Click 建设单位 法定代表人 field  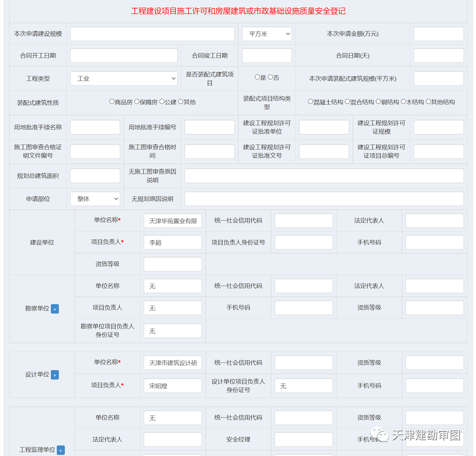[435, 220]
